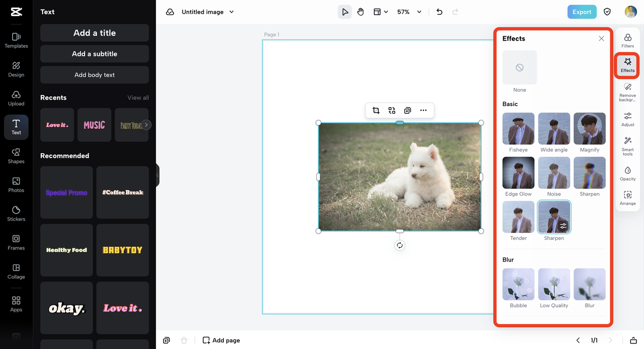Apply the Edge Glow effect
This screenshot has width=644, height=349.
pos(518,173)
